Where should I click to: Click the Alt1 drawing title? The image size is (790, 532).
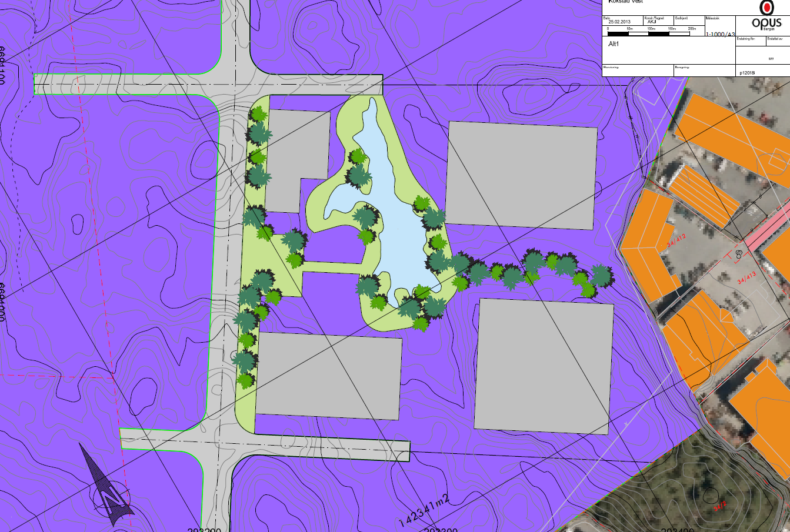click(x=614, y=44)
